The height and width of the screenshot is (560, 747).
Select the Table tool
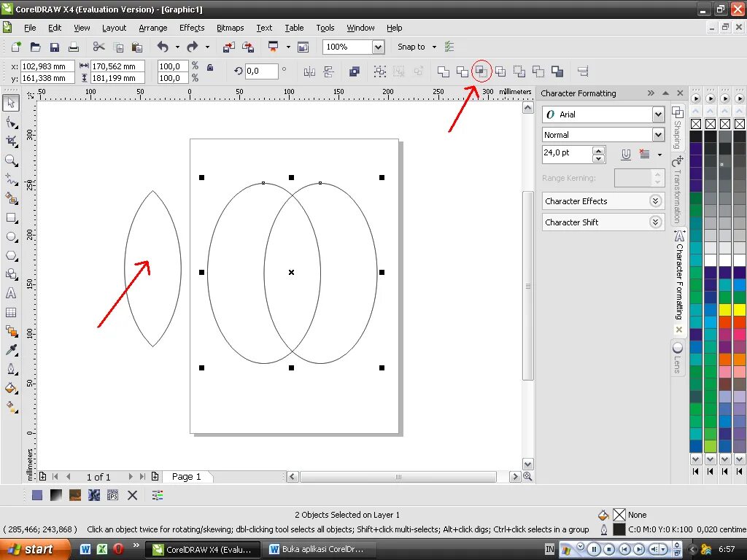[11, 312]
